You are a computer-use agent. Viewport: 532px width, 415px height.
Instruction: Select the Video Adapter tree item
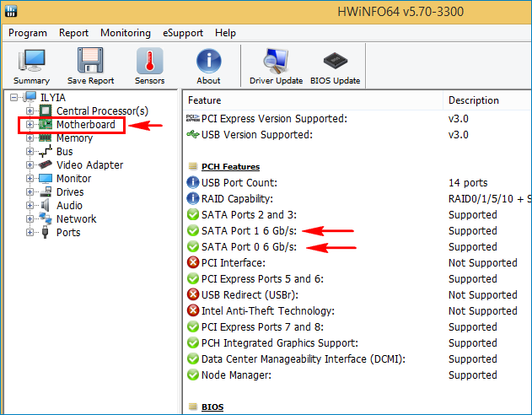tap(89, 165)
